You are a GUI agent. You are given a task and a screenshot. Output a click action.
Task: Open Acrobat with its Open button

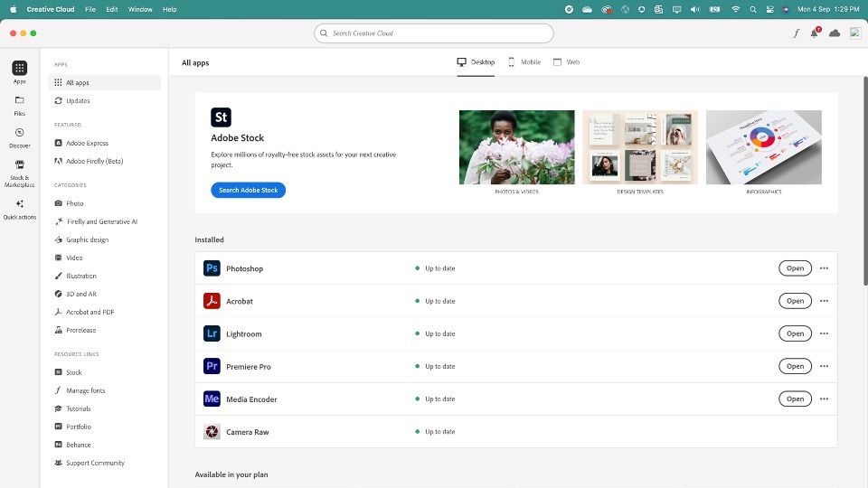[x=795, y=301]
